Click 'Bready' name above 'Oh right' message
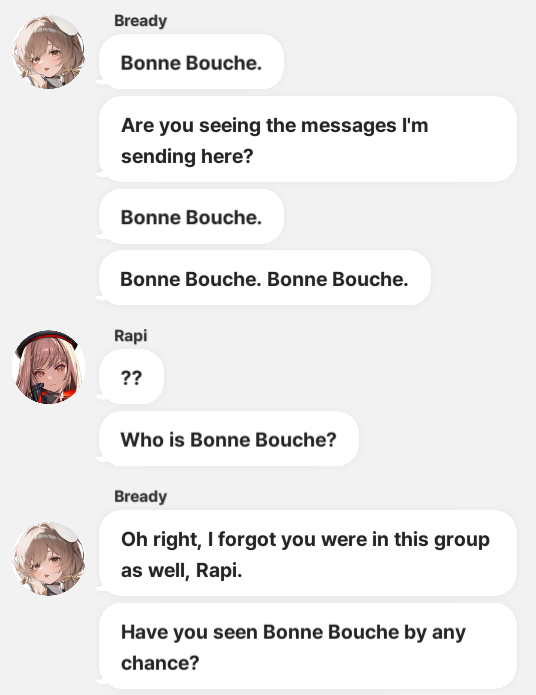The image size is (536, 695). [141, 496]
